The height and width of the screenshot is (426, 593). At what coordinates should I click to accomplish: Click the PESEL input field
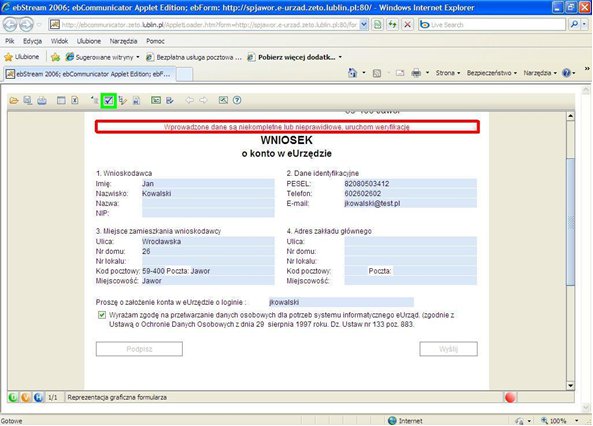tap(410, 183)
